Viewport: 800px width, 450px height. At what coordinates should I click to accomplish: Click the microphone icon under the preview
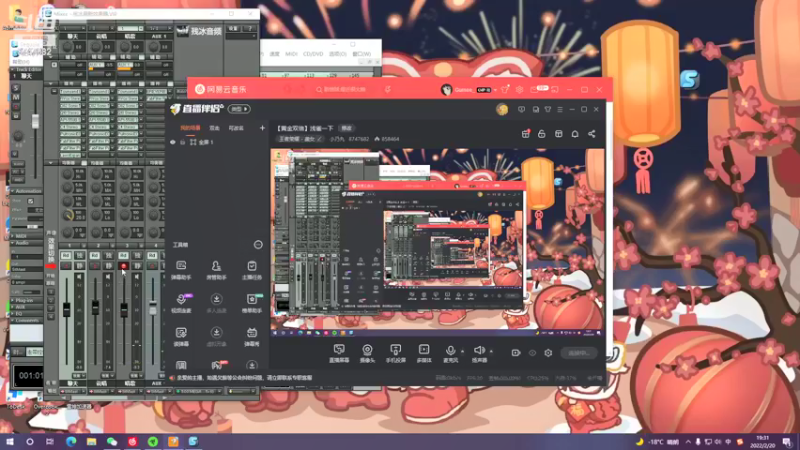click(450, 350)
